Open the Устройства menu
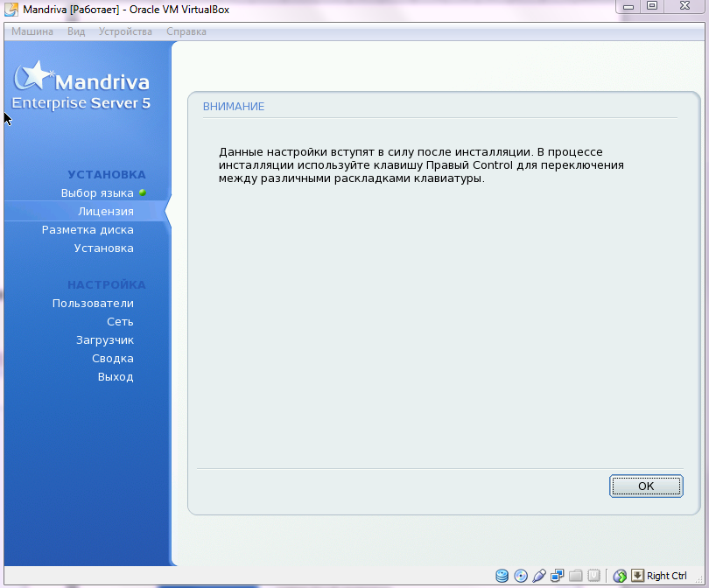Screen dimensions: 709x588 125,31
